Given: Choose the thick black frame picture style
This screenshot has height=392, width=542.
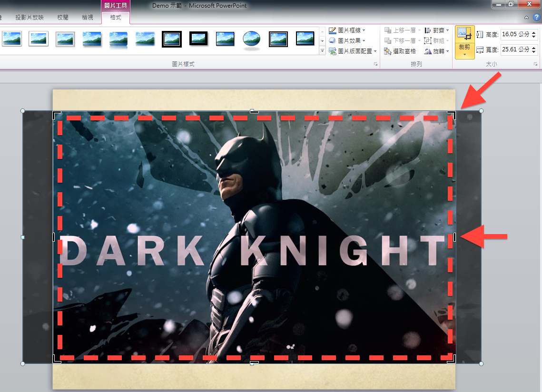Looking at the screenshot, I should pos(198,39).
